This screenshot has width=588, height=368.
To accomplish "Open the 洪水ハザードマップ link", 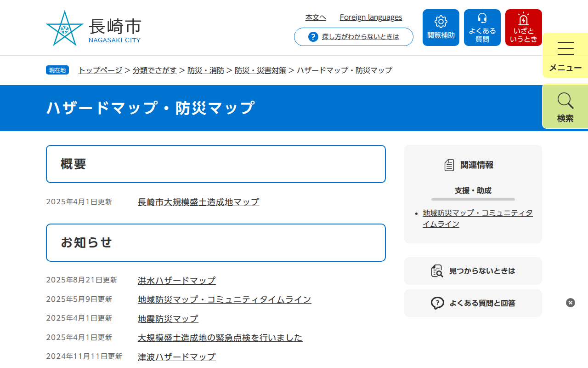I will point(177,281).
